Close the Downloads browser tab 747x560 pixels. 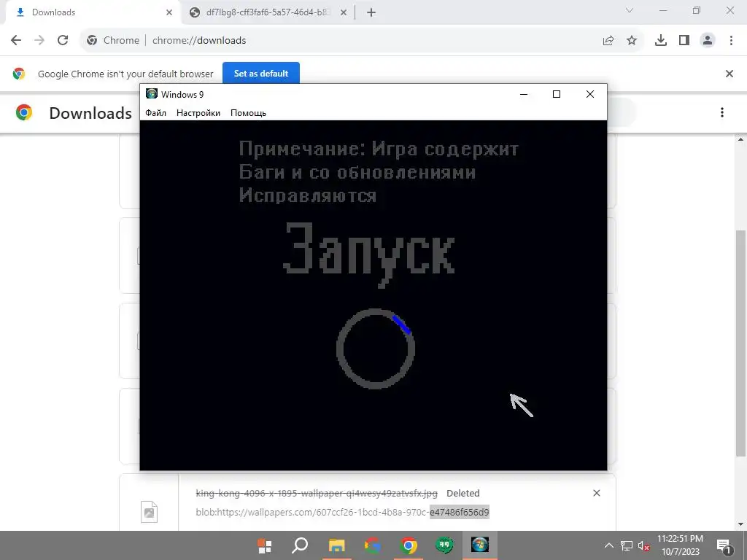tap(169, 12)
